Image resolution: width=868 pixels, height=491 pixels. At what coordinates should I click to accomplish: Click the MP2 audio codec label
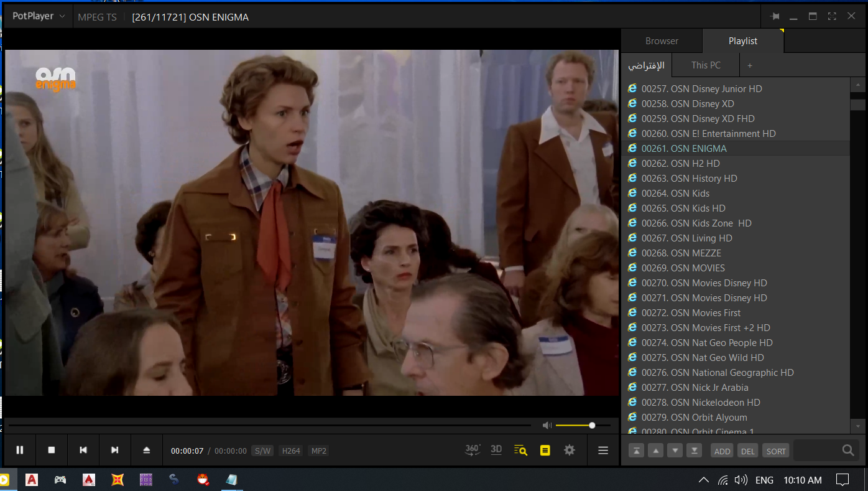[319, 451]
